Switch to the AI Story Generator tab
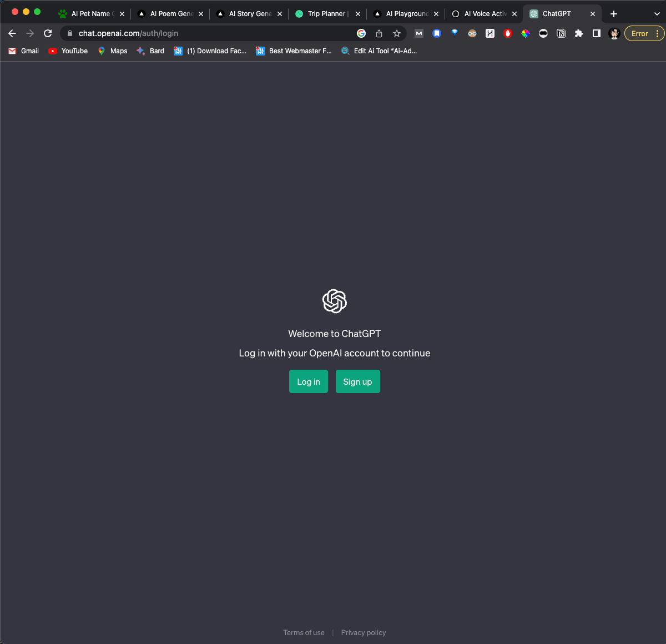666x644 pixels. tap(249, 14)
